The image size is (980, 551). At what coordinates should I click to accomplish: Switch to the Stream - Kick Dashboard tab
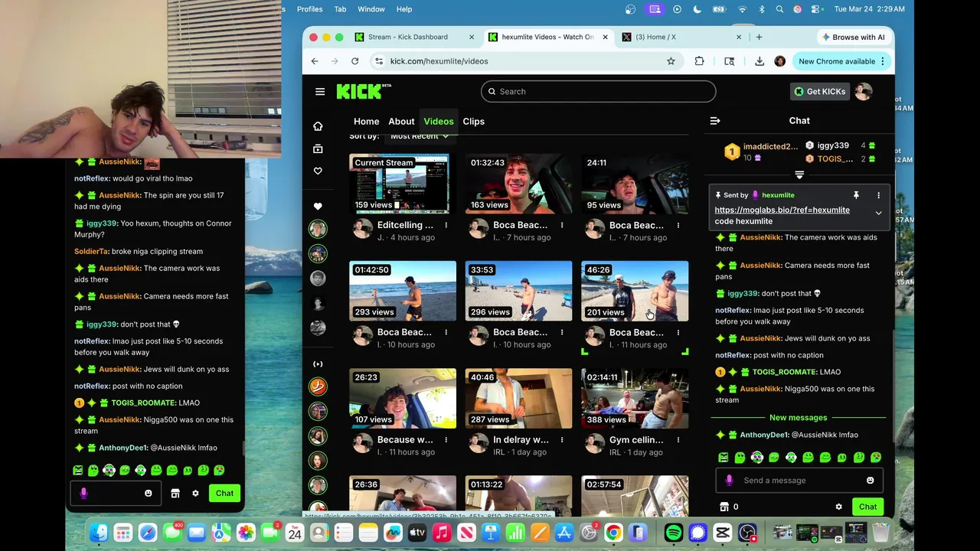[x=415, y=37]
